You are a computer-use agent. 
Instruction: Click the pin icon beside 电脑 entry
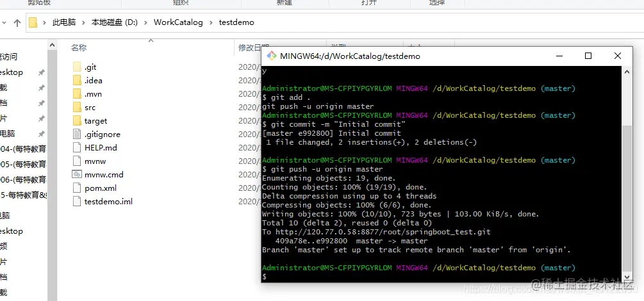click(41, 134)
